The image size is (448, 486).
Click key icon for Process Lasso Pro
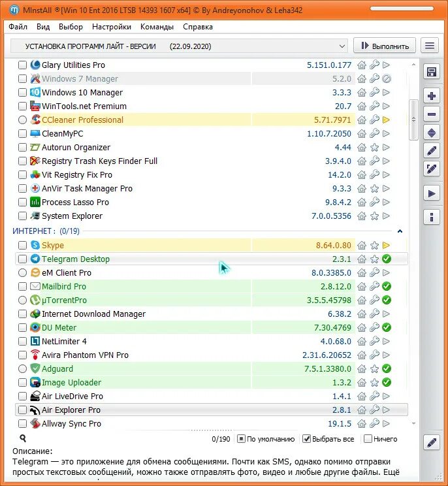point(374,202)
